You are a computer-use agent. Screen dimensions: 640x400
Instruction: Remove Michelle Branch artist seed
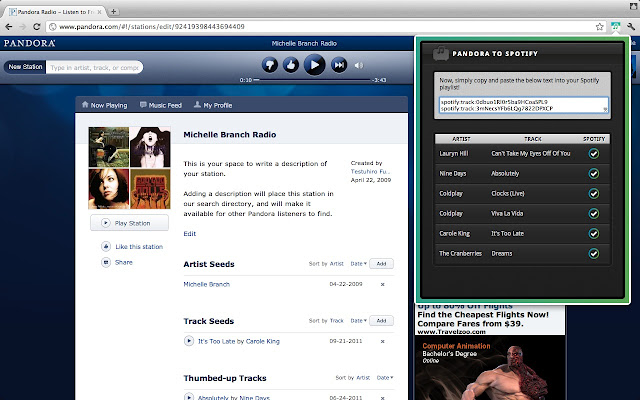pyautogui.click(x=382, y=284)
